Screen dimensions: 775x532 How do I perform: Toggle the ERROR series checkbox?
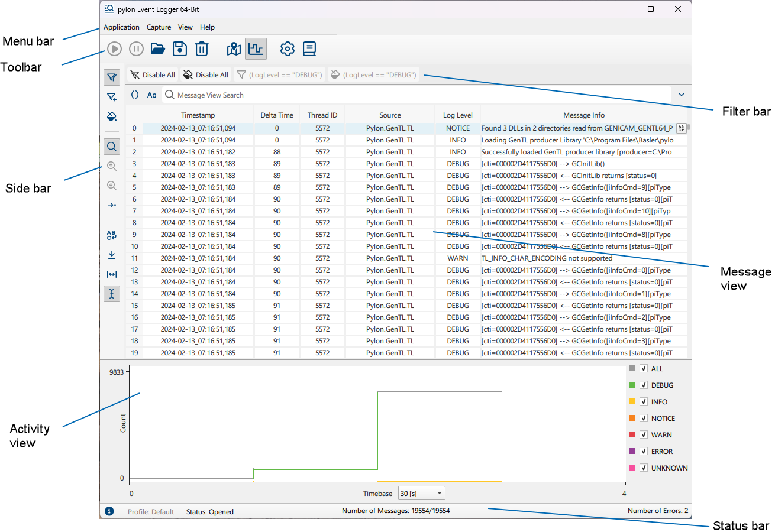644,452
